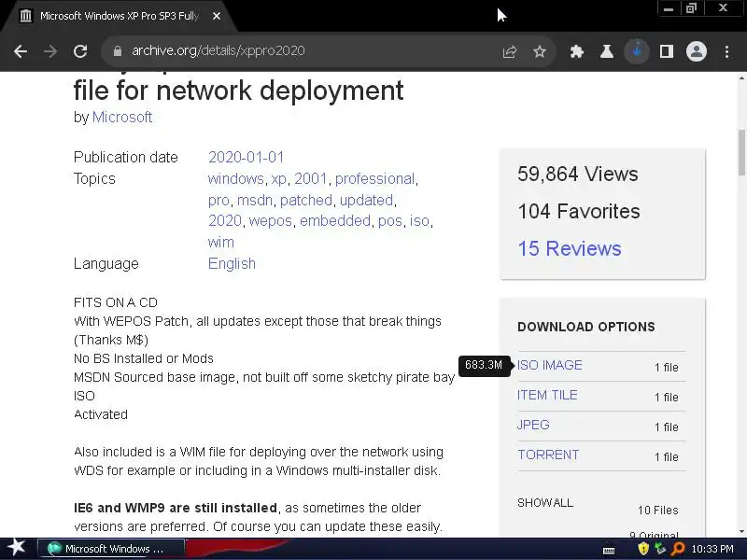Screen dimensions: 747x560
Task: Follow the 'pro' topic link
Action: [218, 201]
